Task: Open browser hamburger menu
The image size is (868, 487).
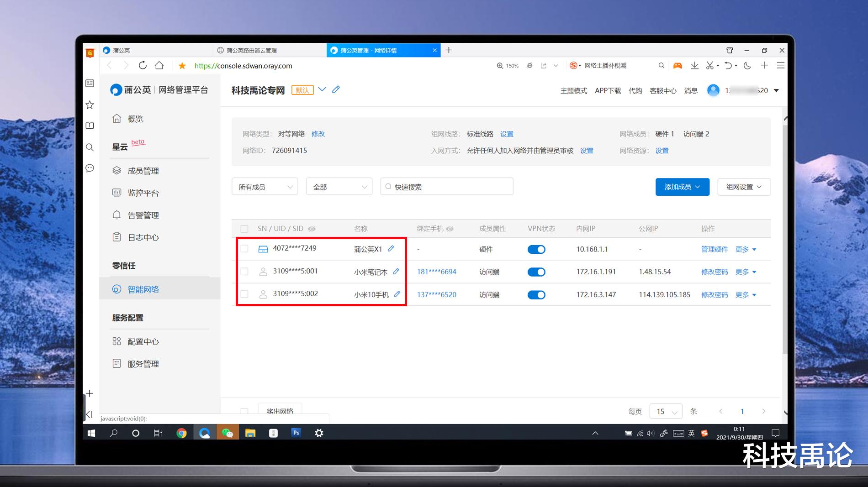Action: click(781, 65)
